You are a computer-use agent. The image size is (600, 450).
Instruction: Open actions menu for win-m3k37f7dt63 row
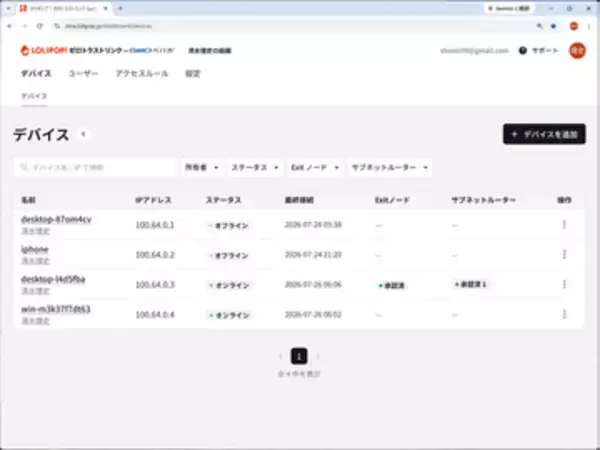[x=564, y=314]
